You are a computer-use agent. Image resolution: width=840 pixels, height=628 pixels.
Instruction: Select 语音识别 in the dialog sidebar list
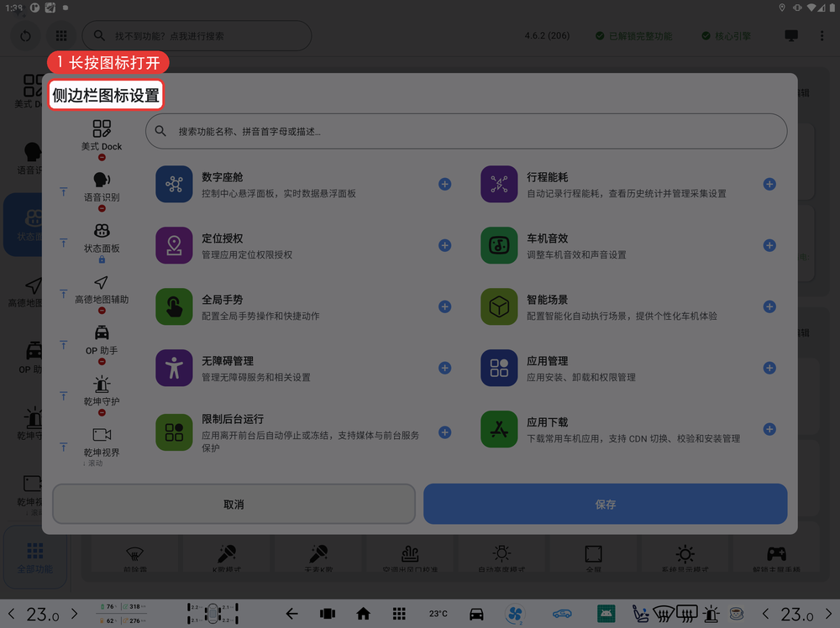[102, 186]
